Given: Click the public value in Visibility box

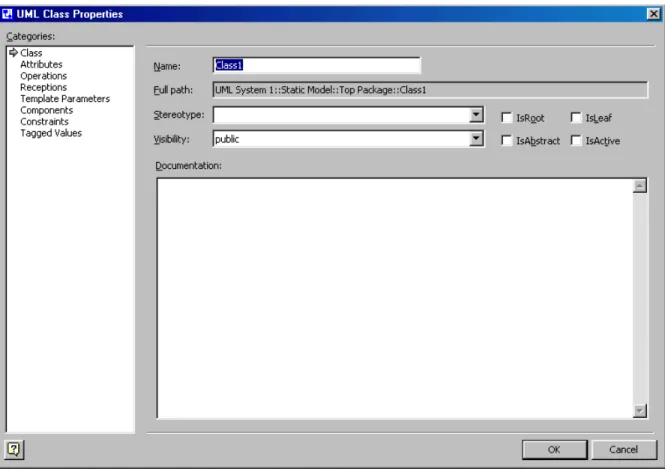Looking at the screenshot, I should pyautogui.click(x=227, y=139).
